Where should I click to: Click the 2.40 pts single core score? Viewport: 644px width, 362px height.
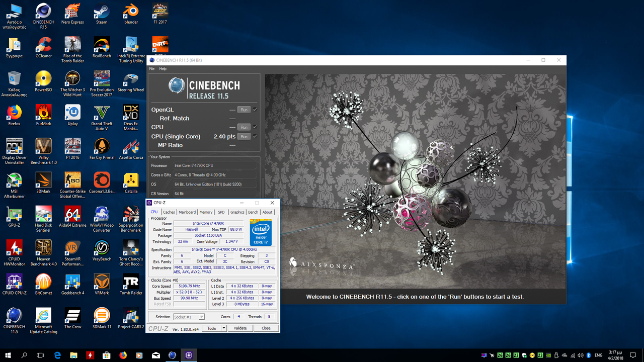pos(224,136)
